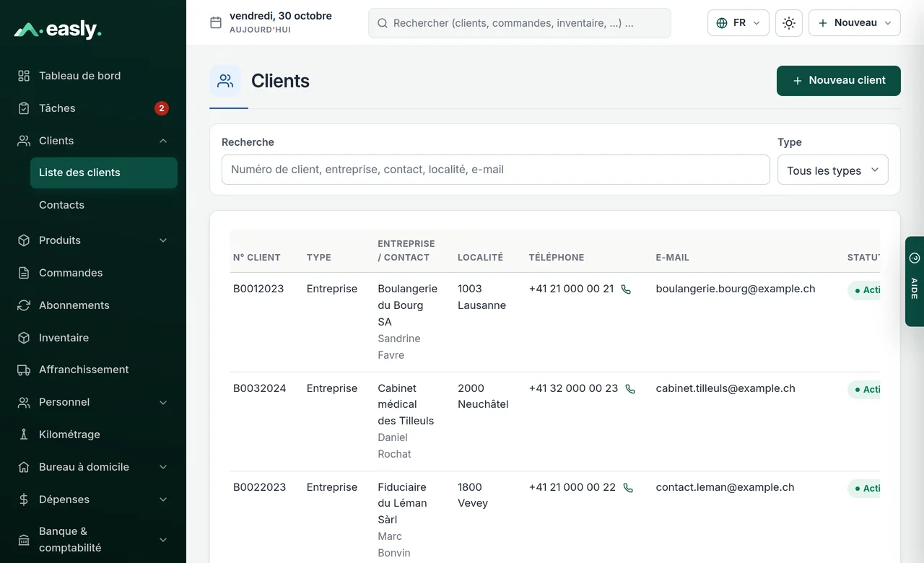
Task: Click boulangerie.bourg@example.ch email
Action: (x=735, y=289)
